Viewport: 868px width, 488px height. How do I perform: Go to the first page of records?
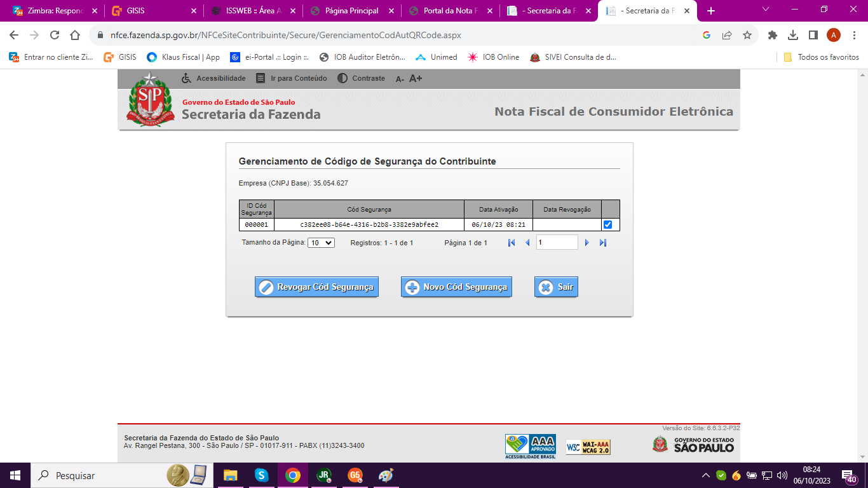pyautogui.click(x=512, y=243)
